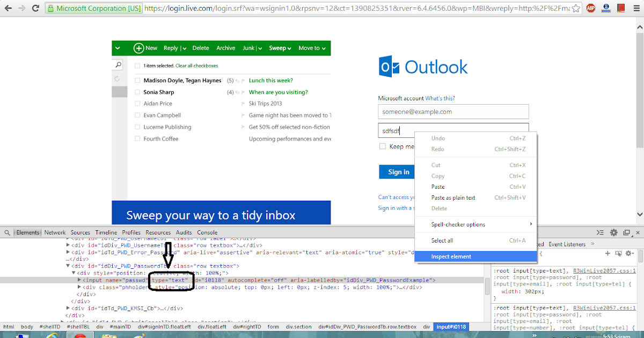
Task: Bookmark this page with the star icon
Action: [x=576, y=9]
